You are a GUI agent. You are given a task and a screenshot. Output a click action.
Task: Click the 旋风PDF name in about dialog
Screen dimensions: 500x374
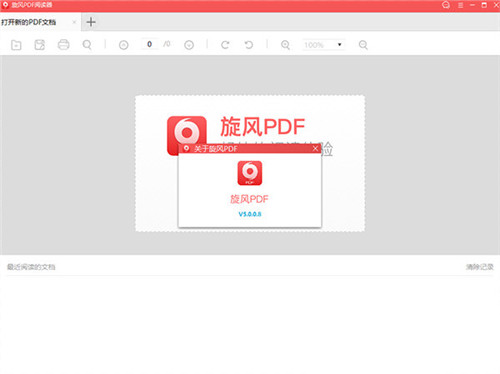click(249, 199)
